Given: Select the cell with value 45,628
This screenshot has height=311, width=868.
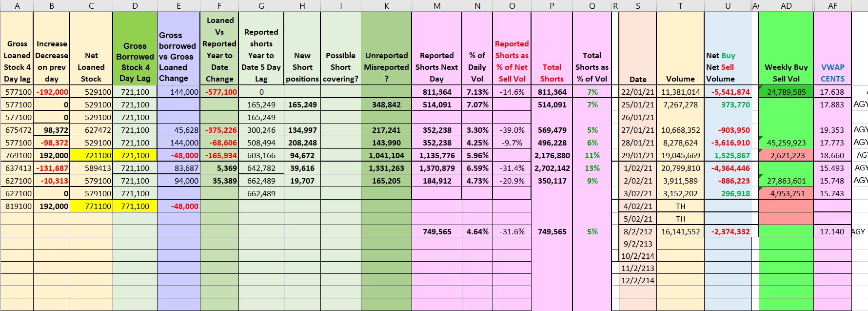Looking at the screenshot, I should point(178,130).
